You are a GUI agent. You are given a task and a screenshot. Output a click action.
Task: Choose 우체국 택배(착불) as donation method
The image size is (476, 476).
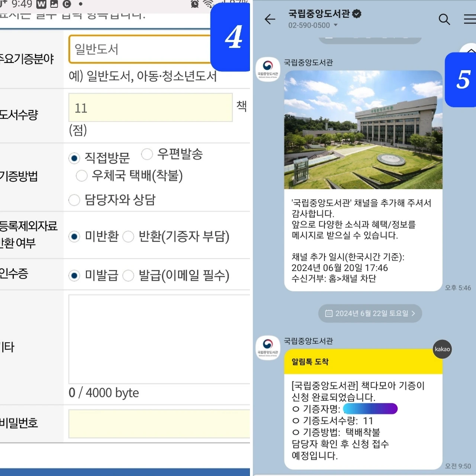point(81,176)
